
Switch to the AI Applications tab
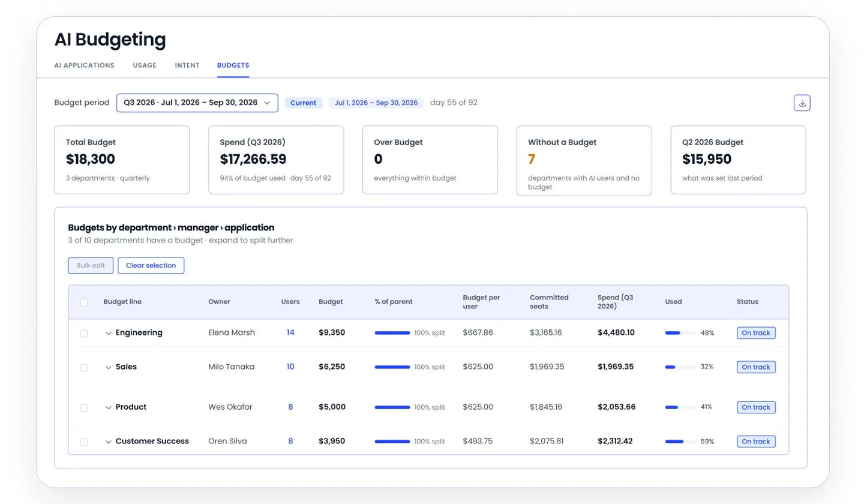[x=85, y=65]
